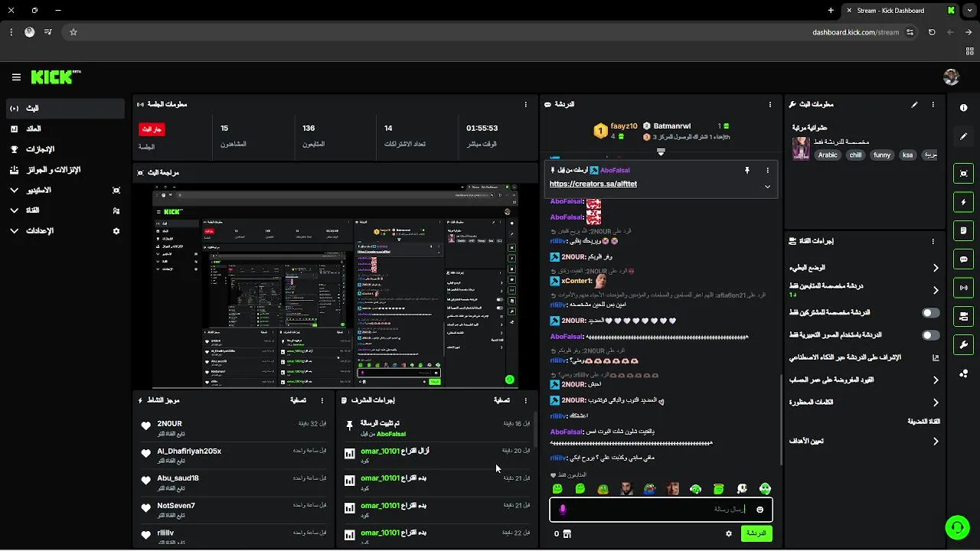Open account age restrictions chevron
The width and height of the screenshot is (980, 551).
tap(936, 380)
